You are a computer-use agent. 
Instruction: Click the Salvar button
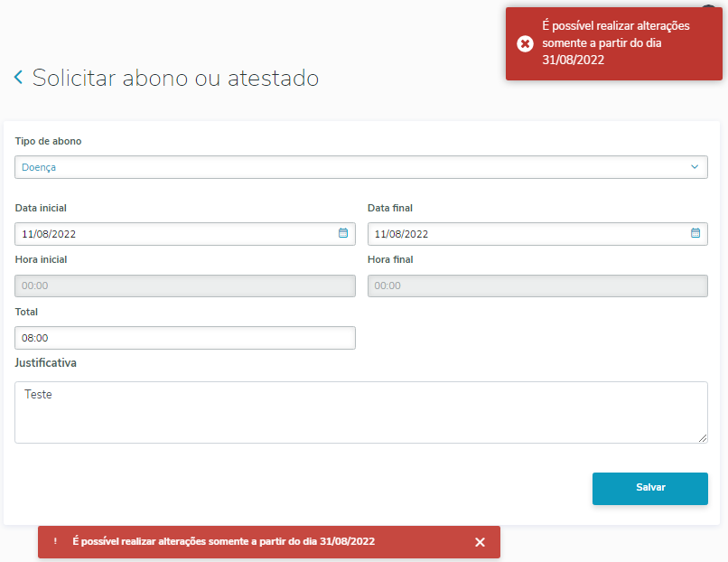click(x=650, y=489)
